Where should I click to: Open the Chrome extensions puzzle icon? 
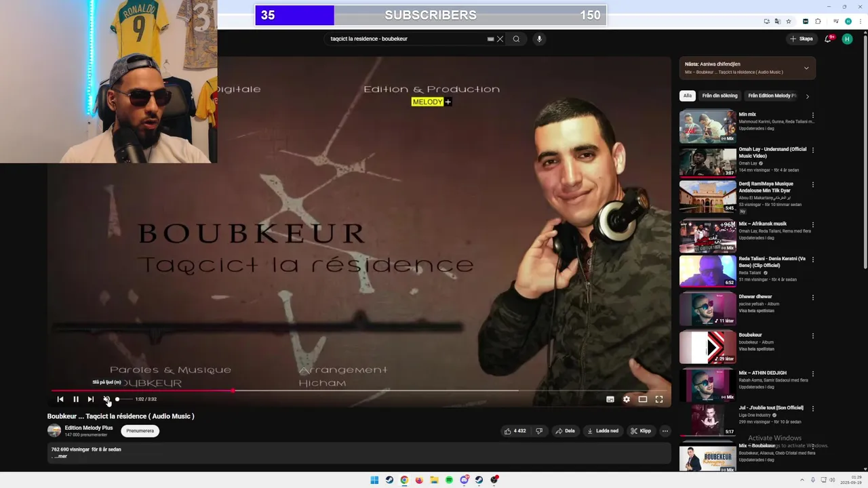click(x=818, y=21)
